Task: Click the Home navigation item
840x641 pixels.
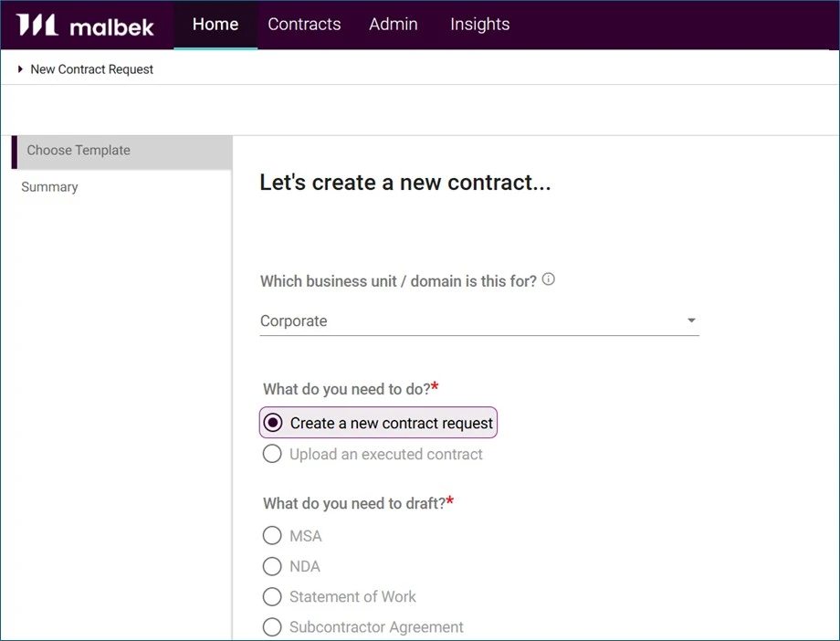Action: pyautogui.click(x=215, y=25)
